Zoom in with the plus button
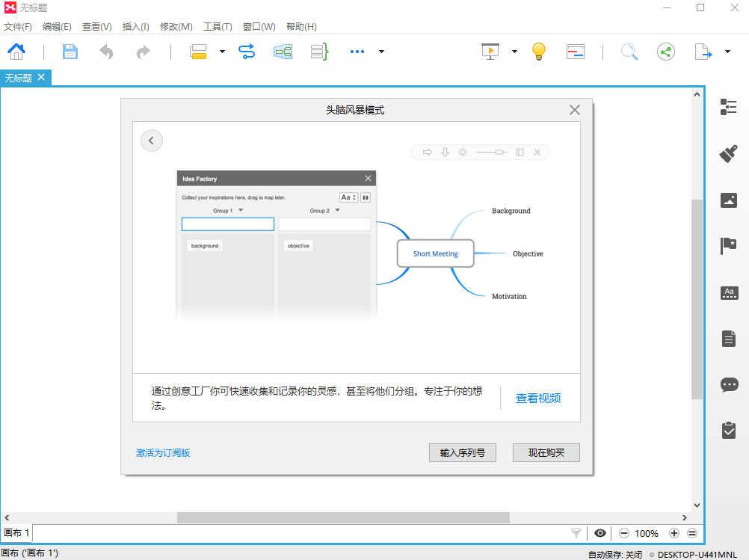Screen dimensions: 749x560 tap(674, 533)
